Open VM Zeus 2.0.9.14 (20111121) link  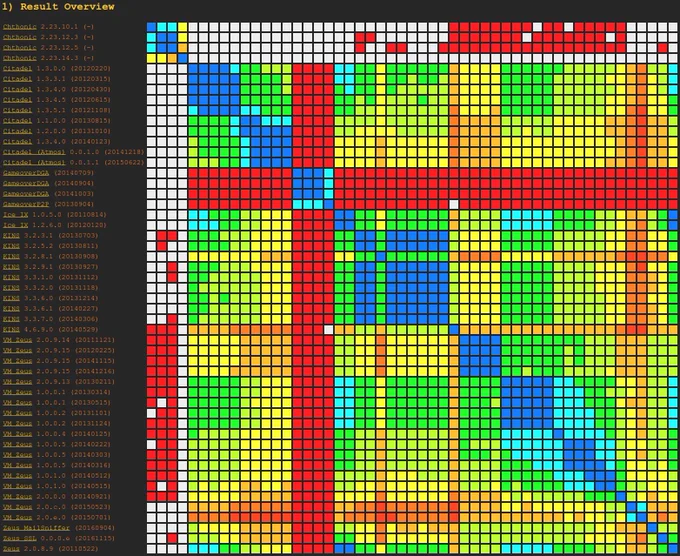(17, 340)
